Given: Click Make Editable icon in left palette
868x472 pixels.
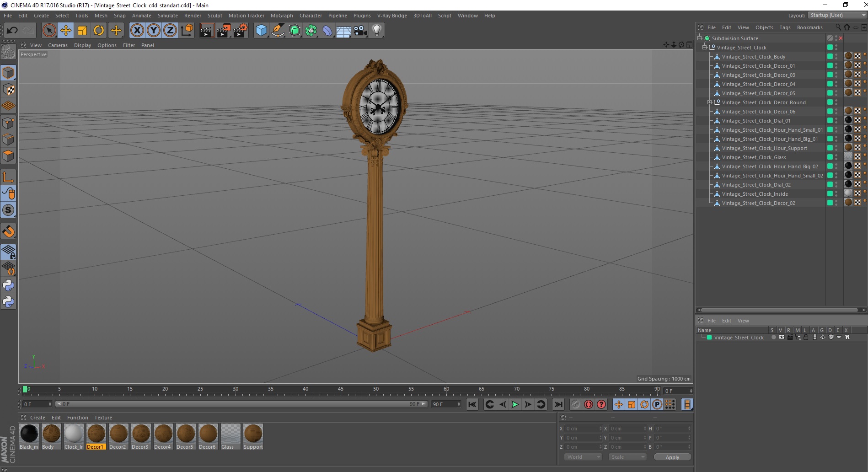Looking at the screenshot, I should [x=8, y=52].
